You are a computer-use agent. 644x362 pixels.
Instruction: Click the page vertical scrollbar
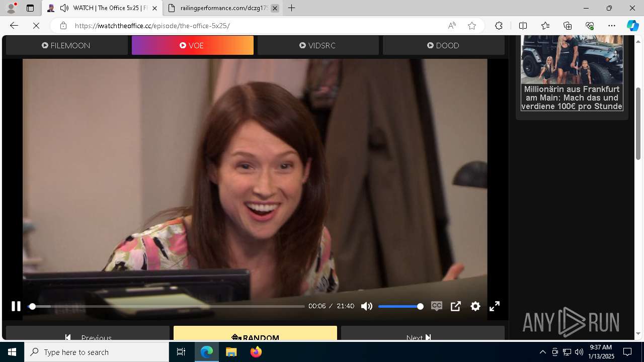point(638,124)
